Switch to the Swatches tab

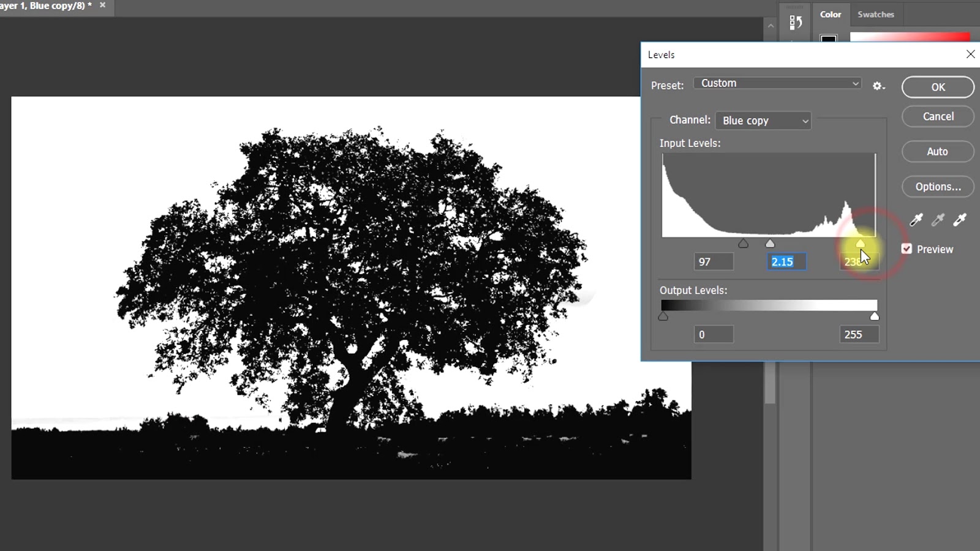[x=876, y=14]
